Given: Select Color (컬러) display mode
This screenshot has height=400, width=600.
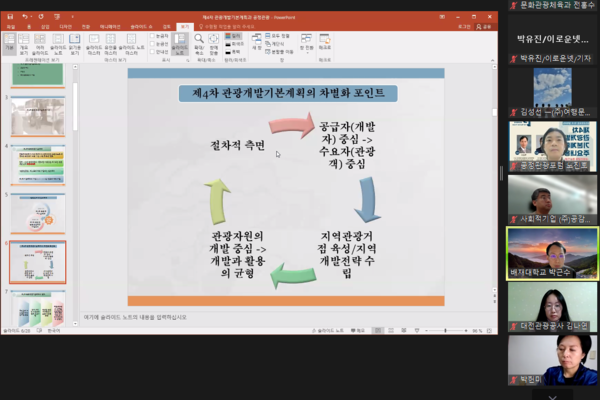Looking at the screenshot, I should [233, 36].
